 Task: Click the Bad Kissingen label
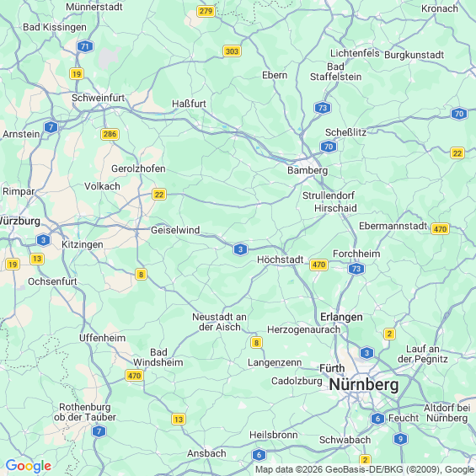(x=55, y=27)
